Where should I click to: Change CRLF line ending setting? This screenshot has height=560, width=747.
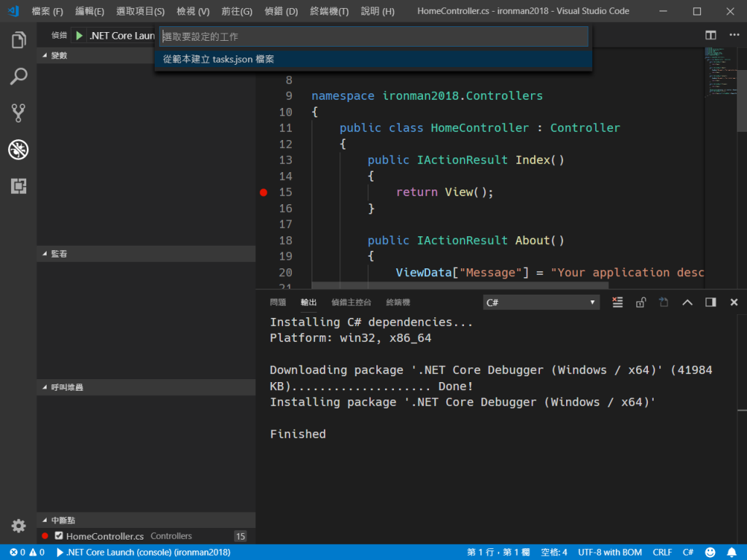[662, 553]
